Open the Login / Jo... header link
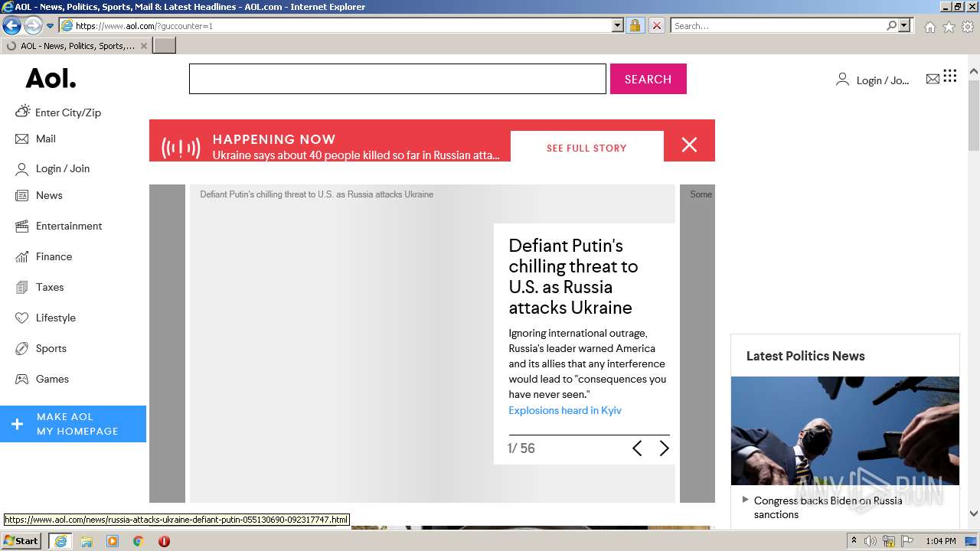 tap(883, 80)
